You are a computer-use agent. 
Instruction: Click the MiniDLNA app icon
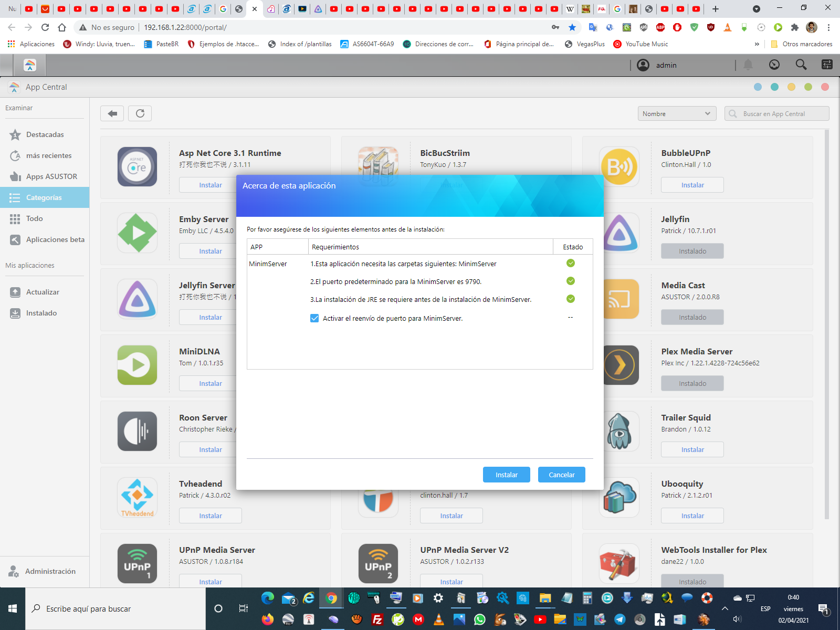(x=137, y=365)
